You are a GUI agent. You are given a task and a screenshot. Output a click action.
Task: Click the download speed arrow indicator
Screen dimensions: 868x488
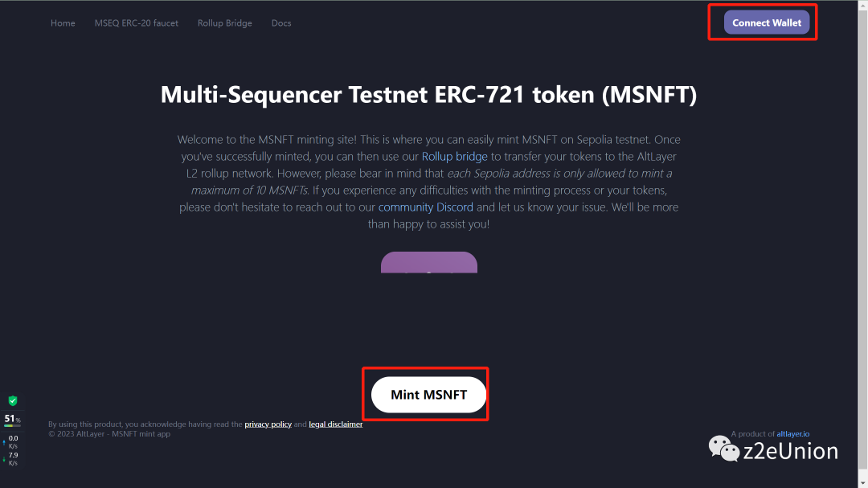pos(4,459)
